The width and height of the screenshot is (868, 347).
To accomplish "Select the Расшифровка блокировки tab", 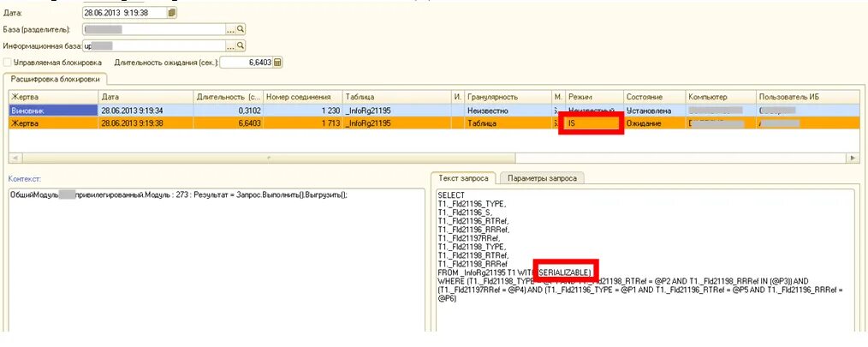I will (x=56, y=80).
